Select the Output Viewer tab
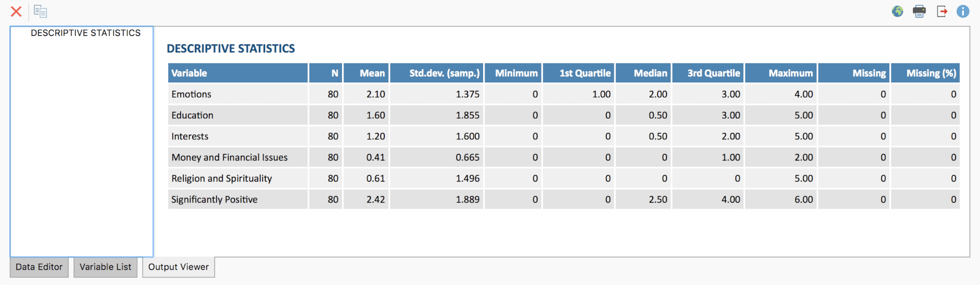 [178, 267]
